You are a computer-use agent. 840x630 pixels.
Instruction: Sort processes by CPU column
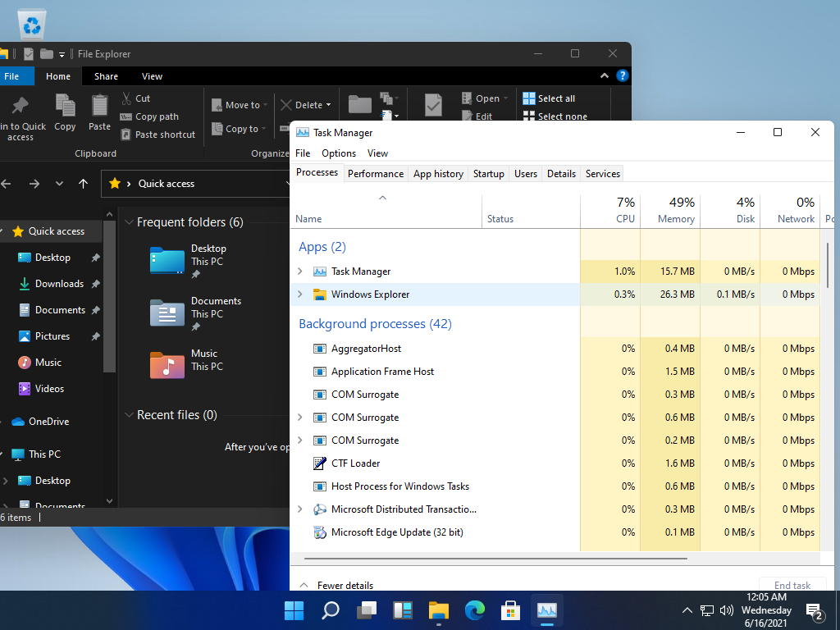pos(610,211)
